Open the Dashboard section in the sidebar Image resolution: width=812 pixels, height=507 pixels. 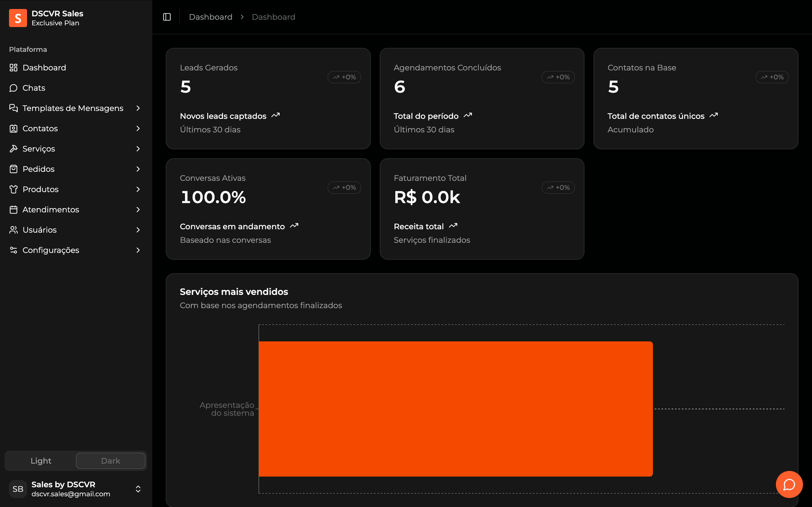44,67
